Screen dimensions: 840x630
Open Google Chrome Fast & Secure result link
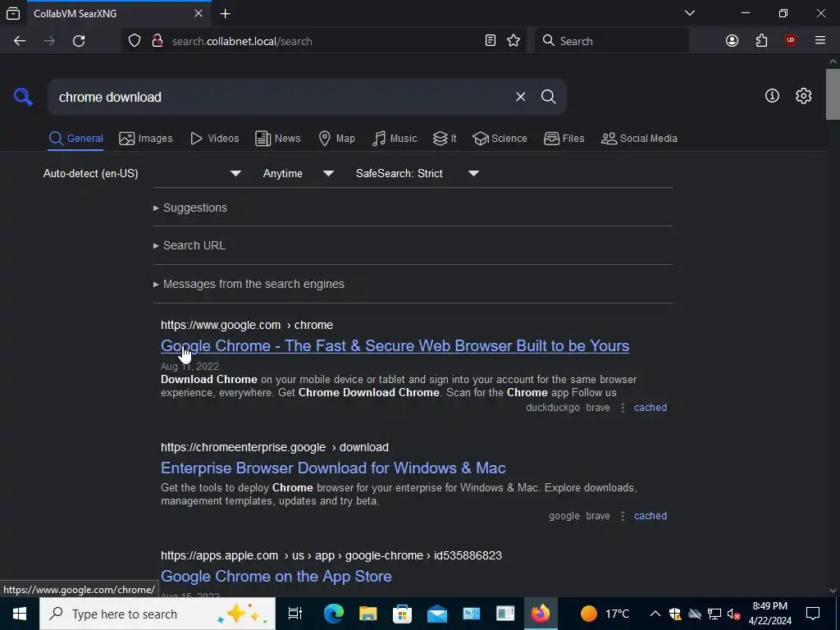395,345
